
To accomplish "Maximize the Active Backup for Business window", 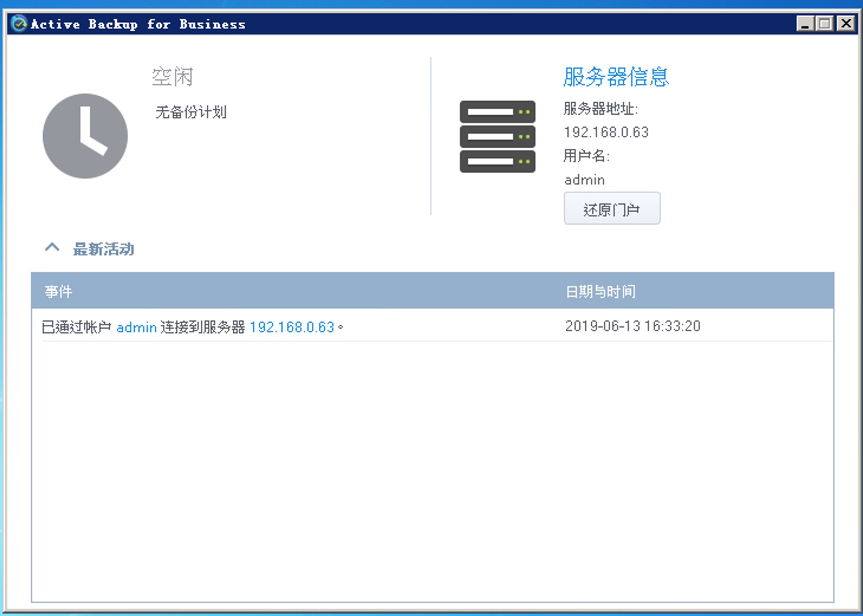I will click(825, 24).
